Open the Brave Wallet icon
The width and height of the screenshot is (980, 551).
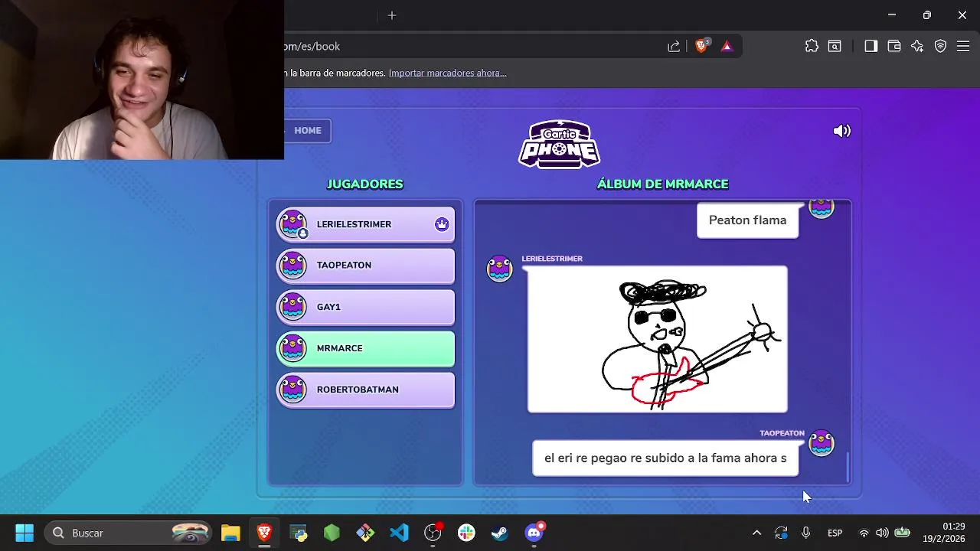tap(893, 46)
